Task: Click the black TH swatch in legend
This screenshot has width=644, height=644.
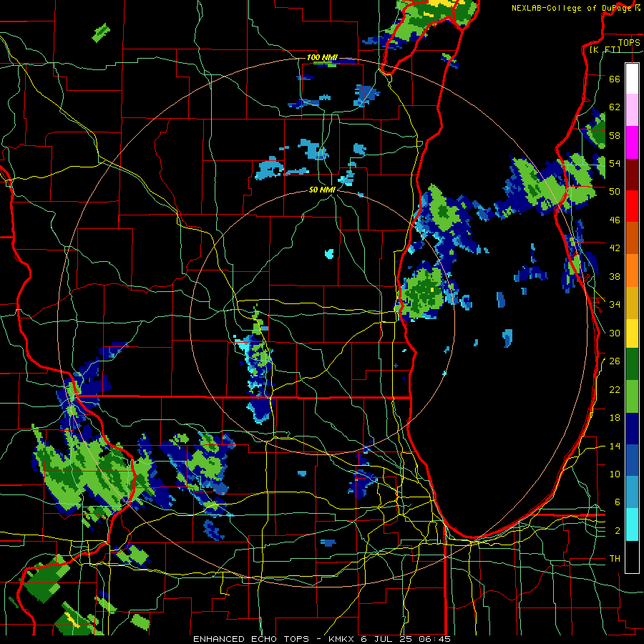Action: [x=632, y=557]
